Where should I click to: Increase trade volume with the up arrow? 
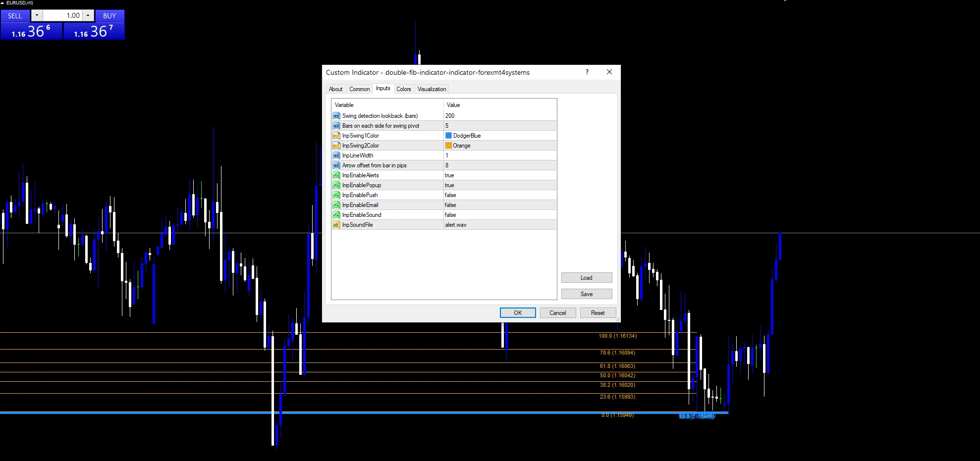pyautogui.click(x=88, y=15)
